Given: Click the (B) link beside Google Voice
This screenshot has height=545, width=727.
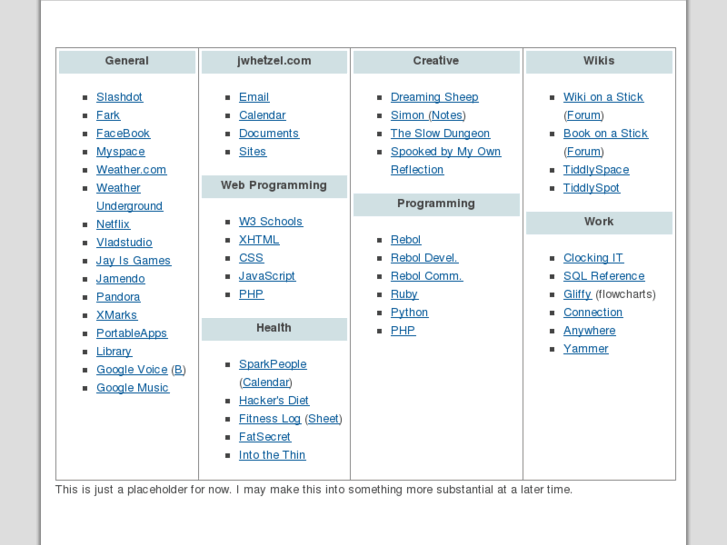Looking at the screenshot, I should [179, 370].
